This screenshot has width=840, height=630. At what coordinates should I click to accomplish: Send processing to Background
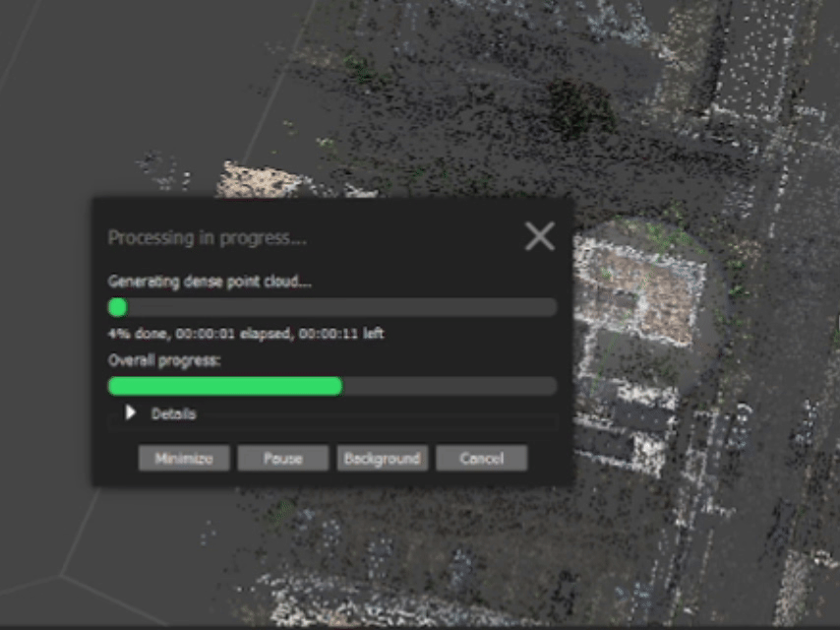(x=382, y=459)
